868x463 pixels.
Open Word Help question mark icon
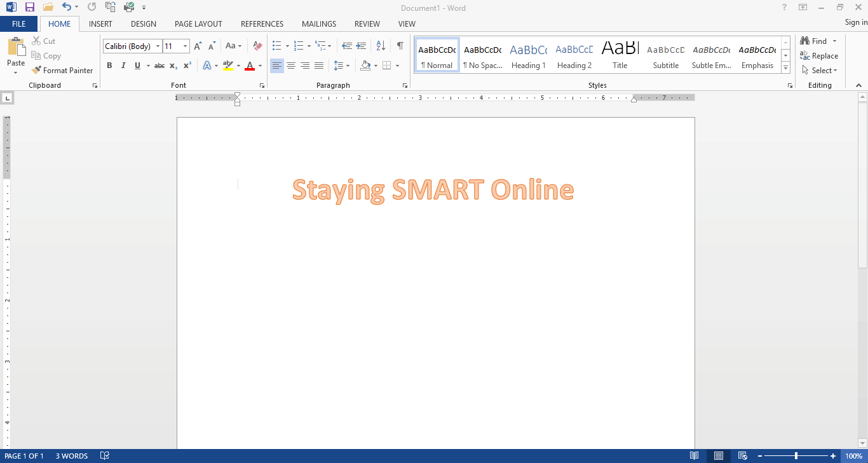click(785, 8)
